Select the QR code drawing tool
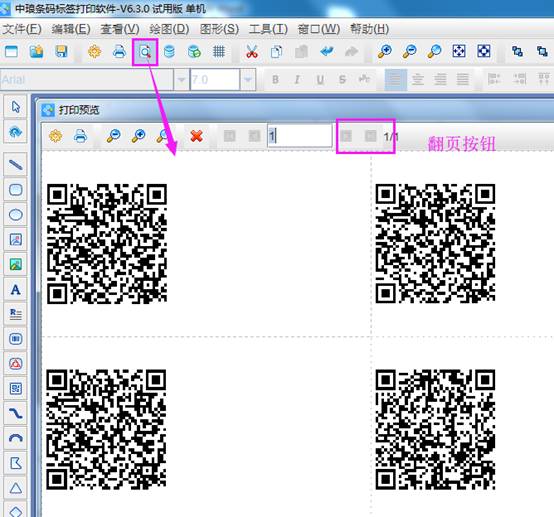This screenshot has height=517, width=554. (x=16, y=389)
